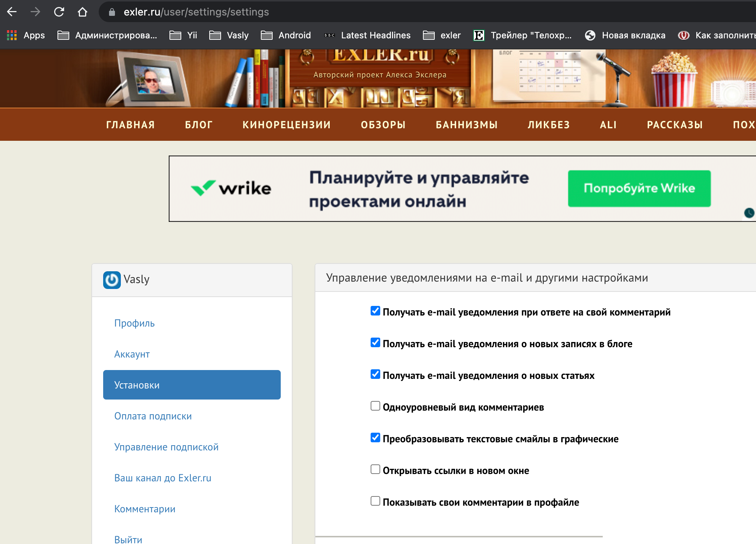
Task: Uncheck email notifications for comment replies
Action: [x=375, y=311]
